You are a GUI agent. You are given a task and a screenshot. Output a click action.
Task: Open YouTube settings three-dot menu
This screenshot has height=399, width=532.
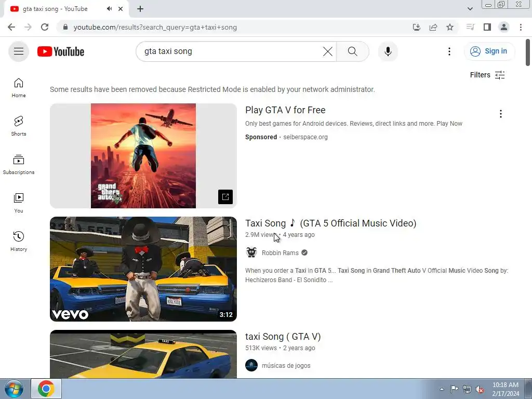[449, 51]
